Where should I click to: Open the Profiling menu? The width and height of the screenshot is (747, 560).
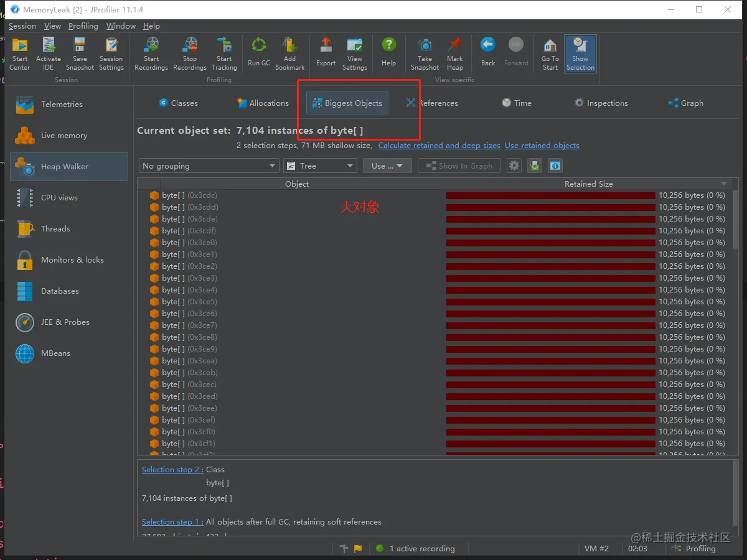point(83,26)
